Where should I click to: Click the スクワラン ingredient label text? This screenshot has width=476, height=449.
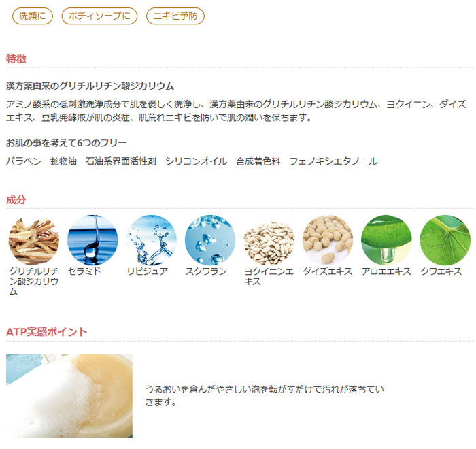[206, 271]
